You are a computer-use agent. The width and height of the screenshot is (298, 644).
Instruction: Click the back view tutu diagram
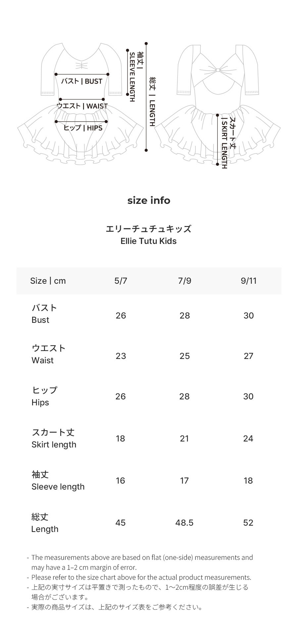[218, 104]
